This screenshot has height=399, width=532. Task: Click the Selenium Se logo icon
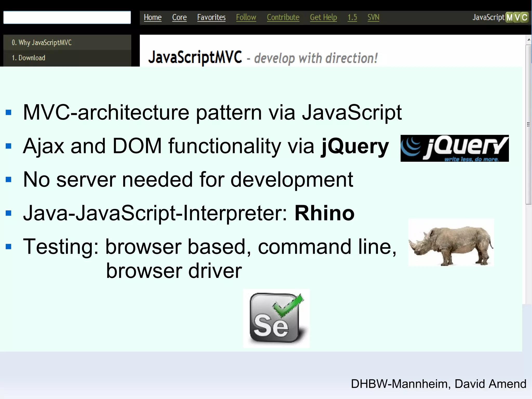(x=276, y=318)
